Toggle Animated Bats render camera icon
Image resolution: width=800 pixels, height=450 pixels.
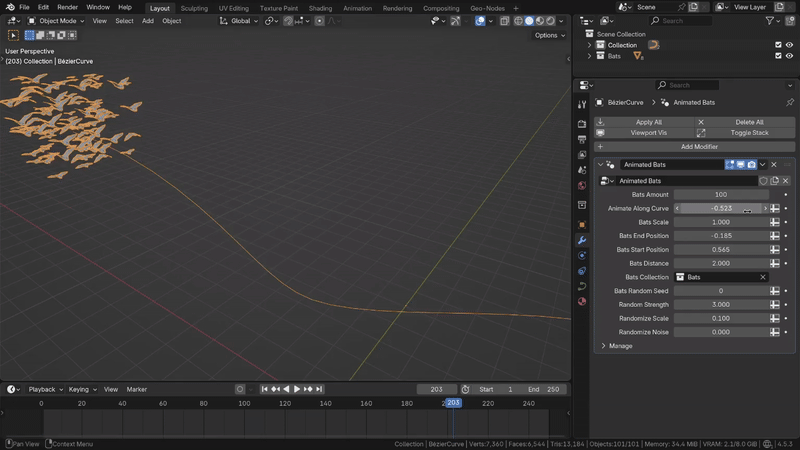pyautogui.click(x=751, y=164)
